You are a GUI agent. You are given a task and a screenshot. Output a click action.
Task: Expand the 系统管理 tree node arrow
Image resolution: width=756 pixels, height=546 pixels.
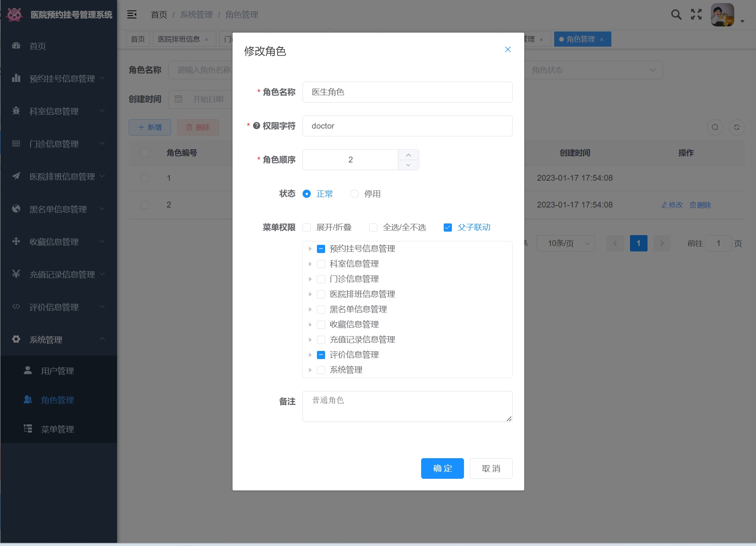(x=310, y=370)
